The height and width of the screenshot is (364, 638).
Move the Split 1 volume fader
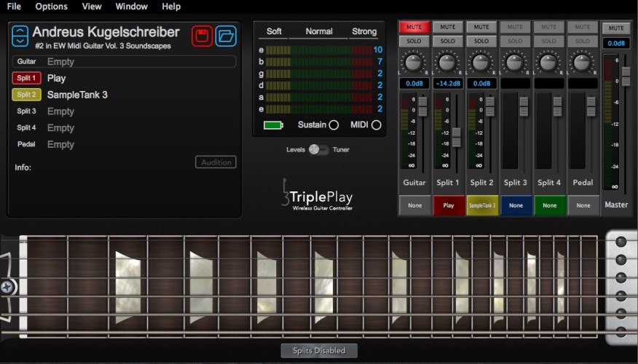click(x=457, y=137)
